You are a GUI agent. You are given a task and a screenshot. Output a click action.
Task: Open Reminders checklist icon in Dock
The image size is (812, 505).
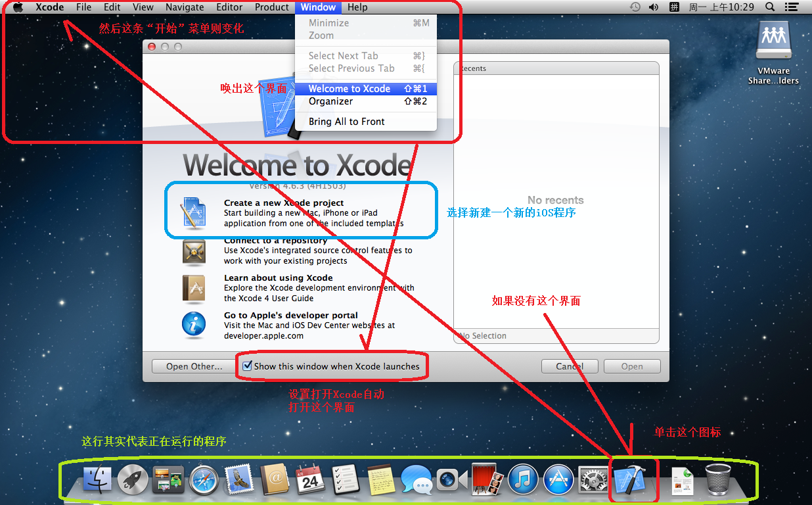click(344, 480)
